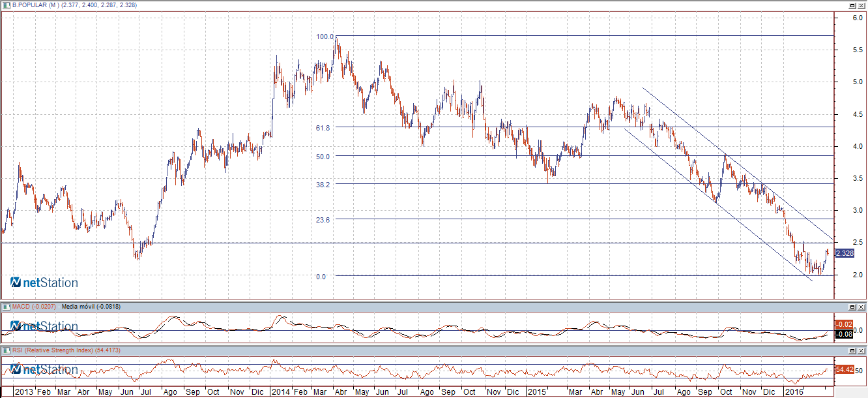
Task: Close the B.POPULAR price chart panel
Action: (861, 5)
